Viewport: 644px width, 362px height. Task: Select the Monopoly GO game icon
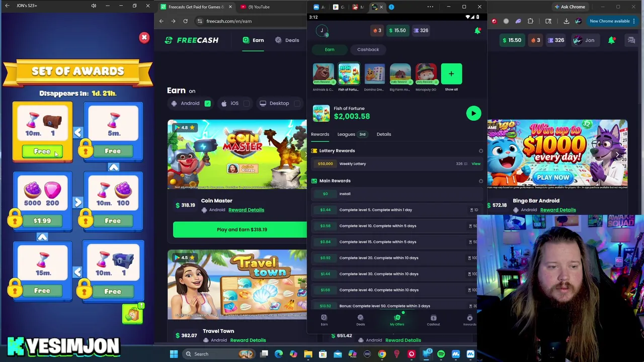pyautogui.click(x=426, y=74)
